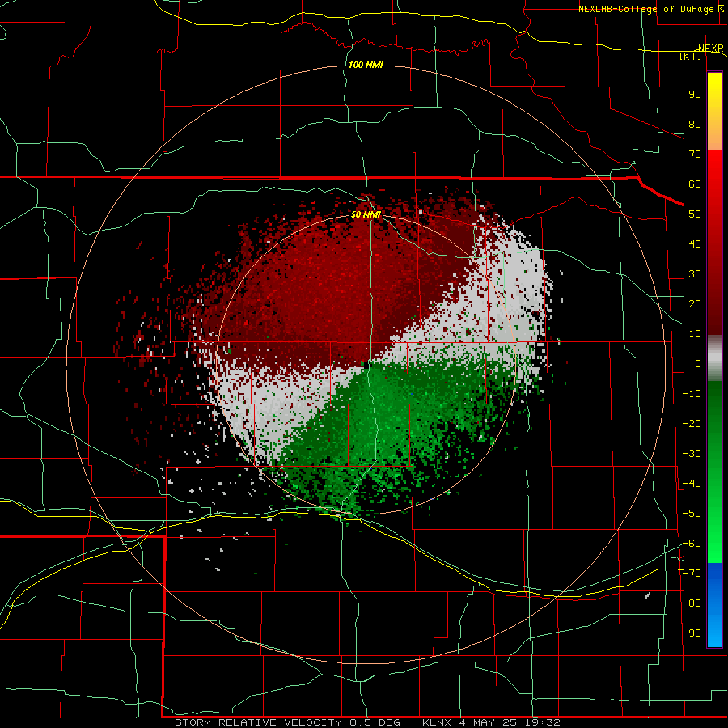
Task: Click the -30 value on velocity scale
Action: tap(692, 453)
